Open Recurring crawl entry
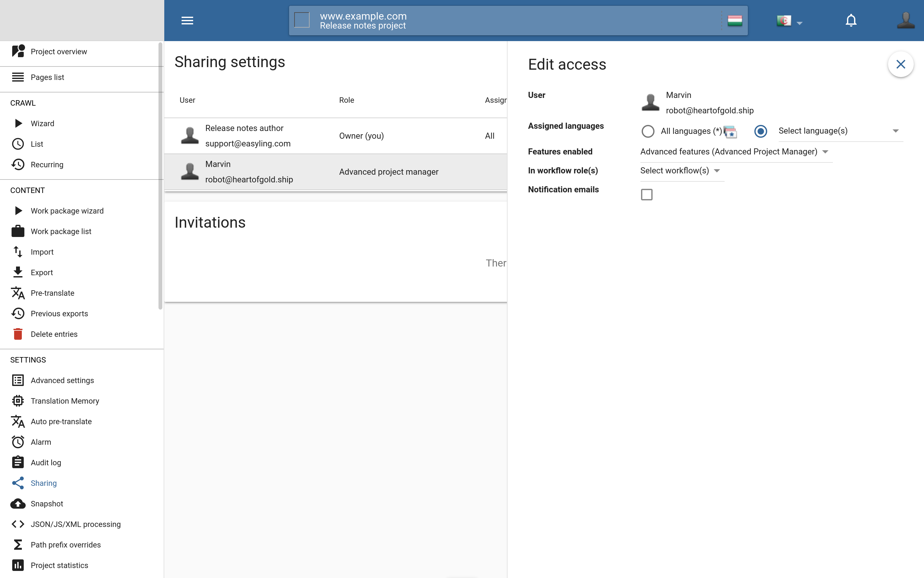924x578 pixels. pos(82,164)
